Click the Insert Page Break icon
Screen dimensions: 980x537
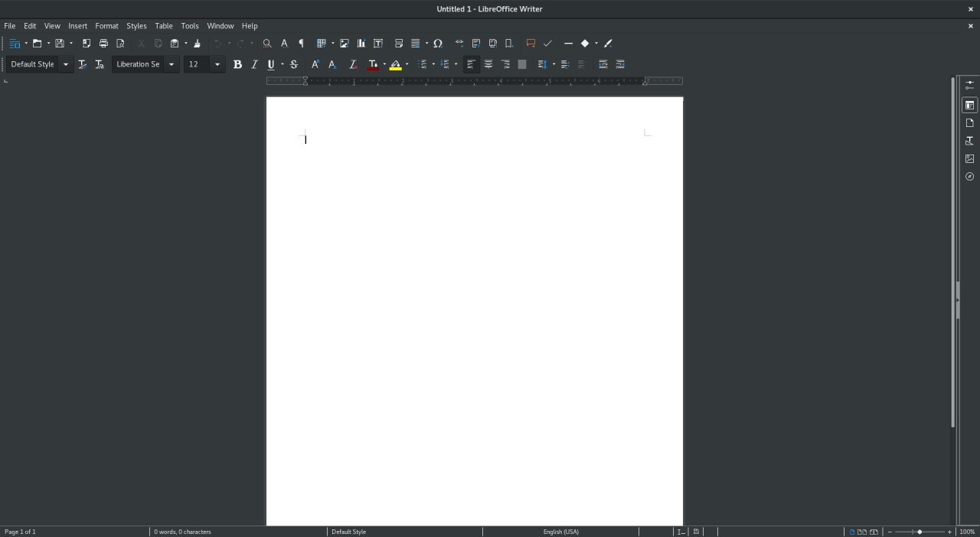click(399, 44)
